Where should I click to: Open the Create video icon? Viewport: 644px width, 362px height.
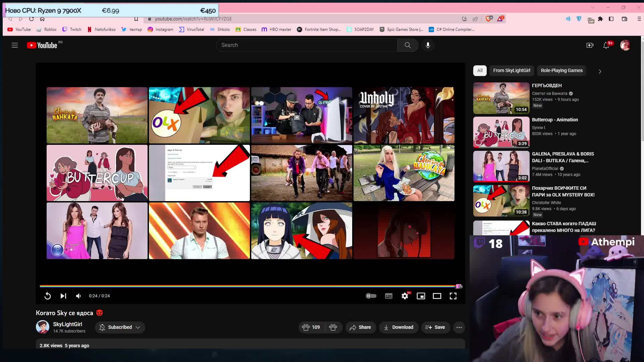(590, 45)
